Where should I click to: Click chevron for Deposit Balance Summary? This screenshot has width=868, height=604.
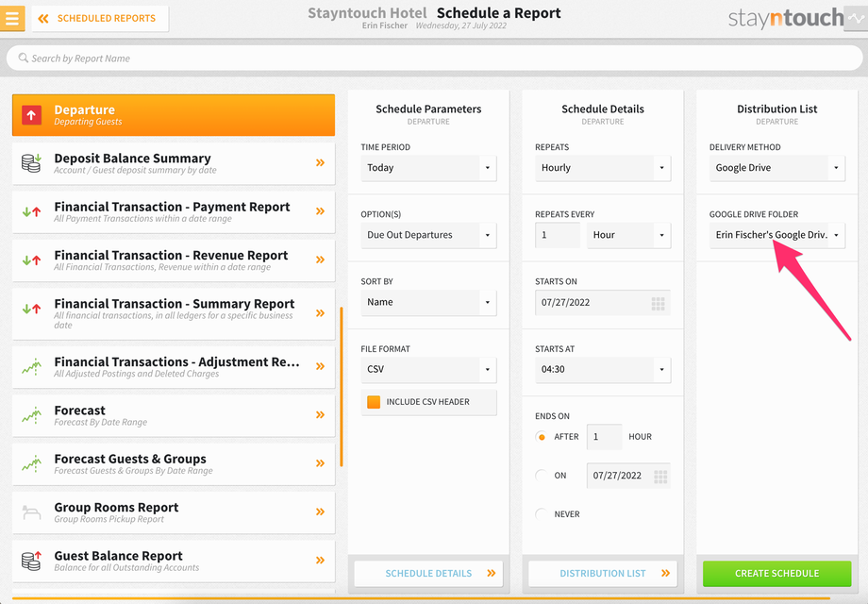coord(320,162)
